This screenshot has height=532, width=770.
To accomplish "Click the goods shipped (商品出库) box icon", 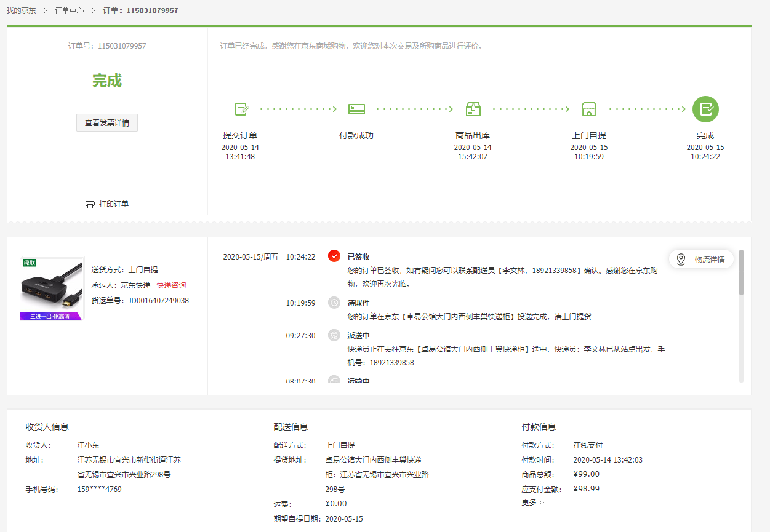I will pyautogui.click(x=473, y=109).
